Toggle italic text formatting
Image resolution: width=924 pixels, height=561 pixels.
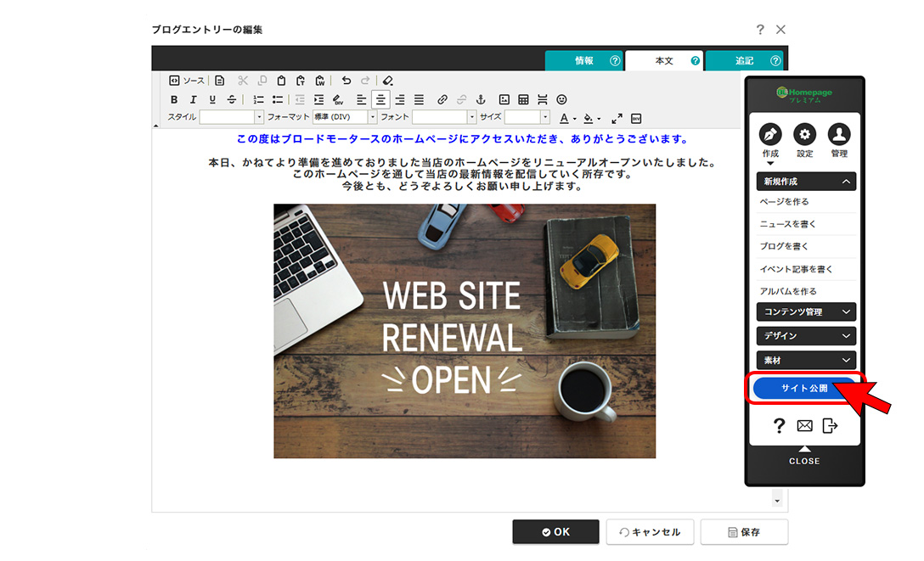pyautogui.click(x=193, y=99)
